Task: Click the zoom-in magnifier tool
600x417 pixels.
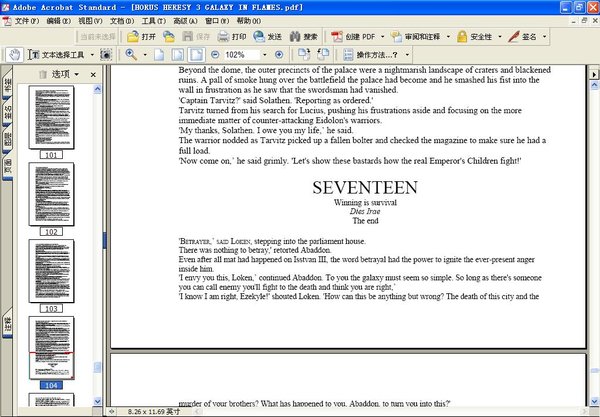Action: 131,54
